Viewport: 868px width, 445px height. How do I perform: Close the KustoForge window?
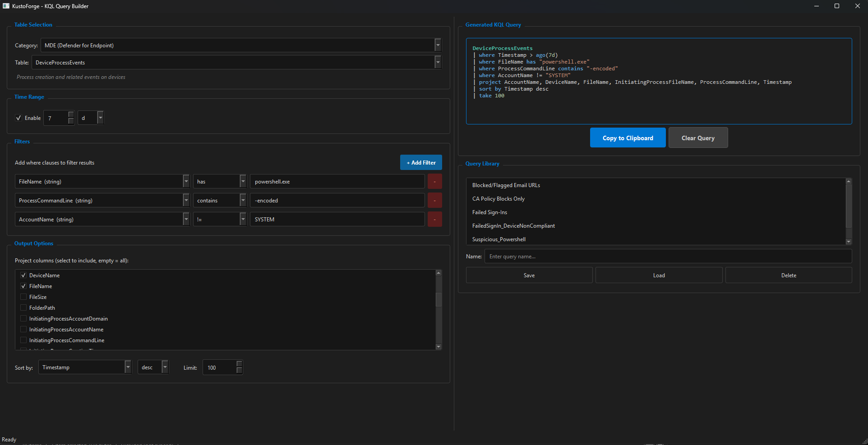point(858,6)
